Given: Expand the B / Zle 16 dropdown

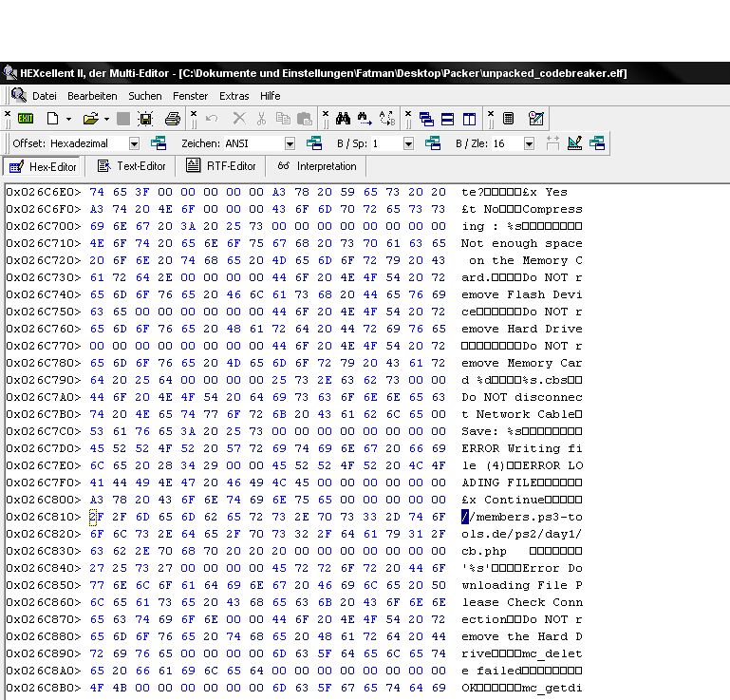Looking at the screenshot, I should [529, 143].
